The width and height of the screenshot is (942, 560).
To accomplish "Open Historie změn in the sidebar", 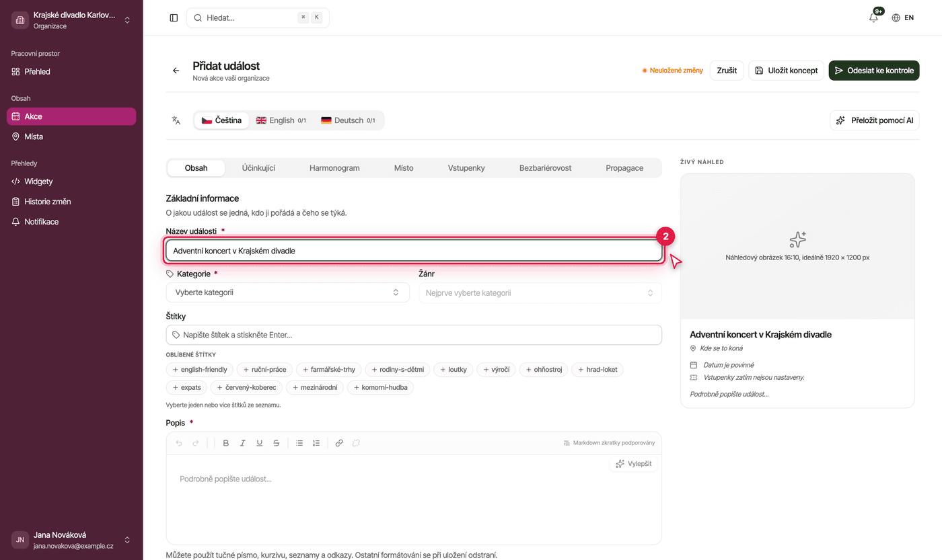I will (x=71, y=202).
